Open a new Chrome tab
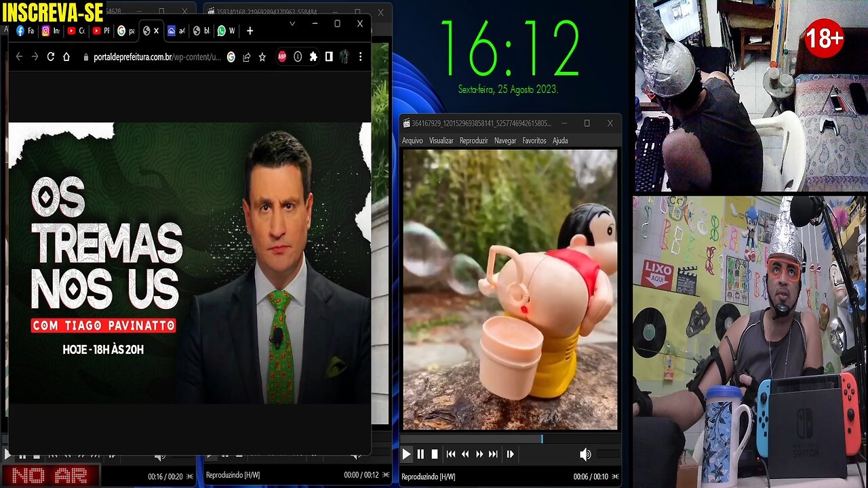Image resolution: width=868 pixels, height=488 pixels. coord(250,30)
